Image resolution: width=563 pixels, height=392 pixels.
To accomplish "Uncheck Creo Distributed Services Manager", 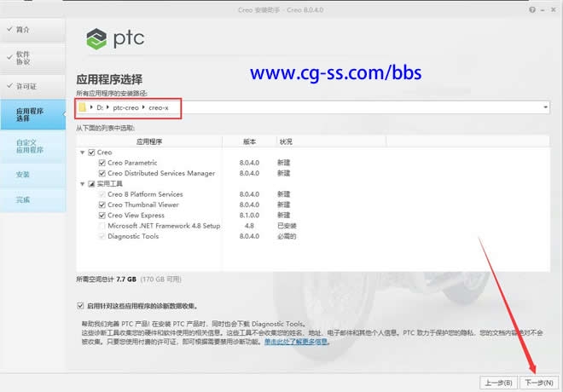I will [x=102, y=173].
